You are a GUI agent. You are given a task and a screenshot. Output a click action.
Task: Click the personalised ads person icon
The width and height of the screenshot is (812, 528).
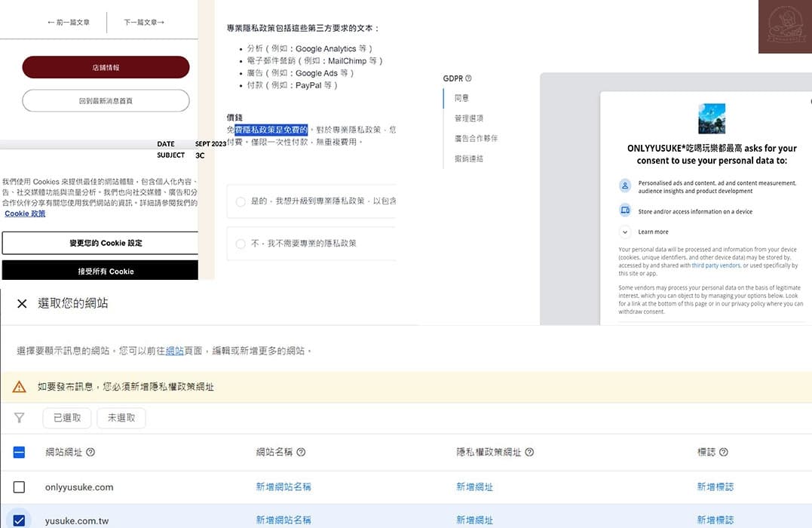(624, 186)
